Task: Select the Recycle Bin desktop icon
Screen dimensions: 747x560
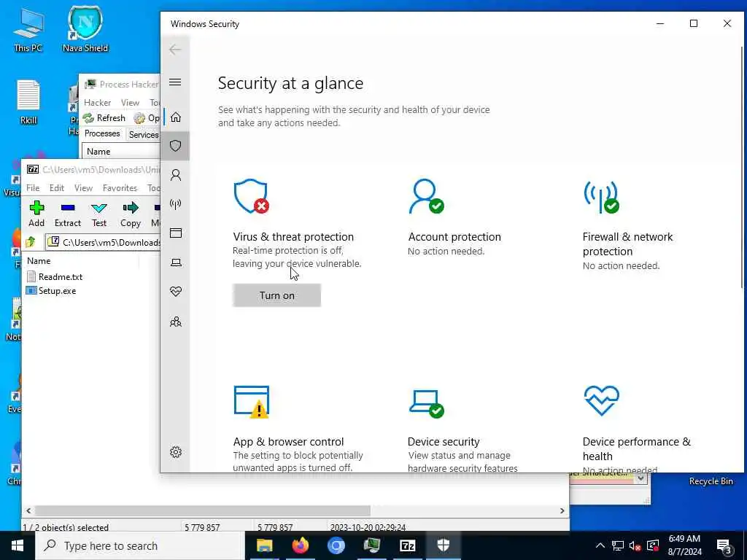Action: point(711,481)
